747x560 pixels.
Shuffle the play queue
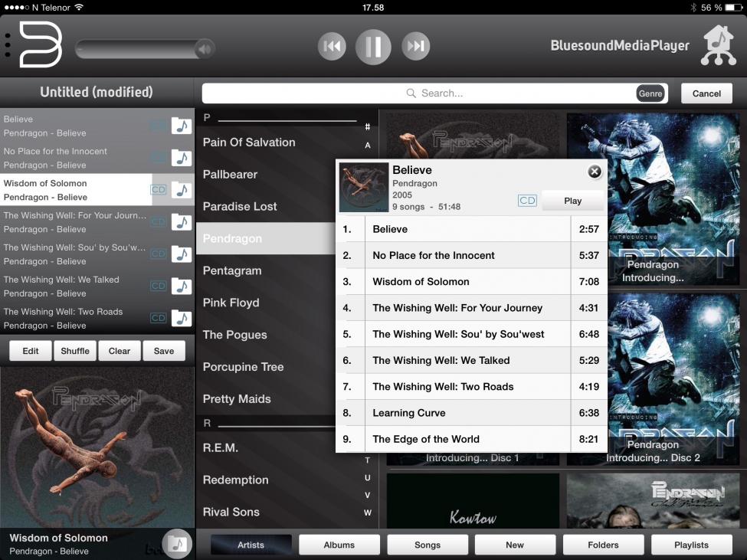[x=75, y=351]
